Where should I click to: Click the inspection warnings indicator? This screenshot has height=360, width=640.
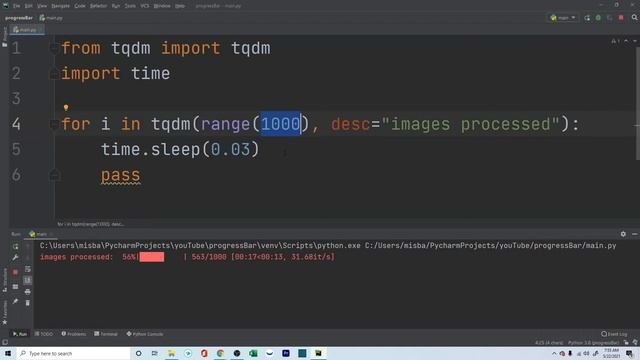(x=615, y=41)
